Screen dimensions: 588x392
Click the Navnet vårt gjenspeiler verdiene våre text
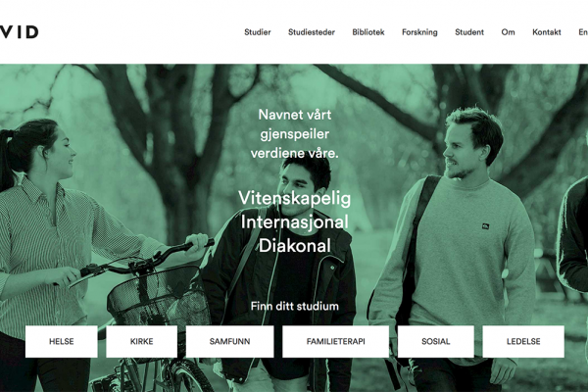coord(294,134)
